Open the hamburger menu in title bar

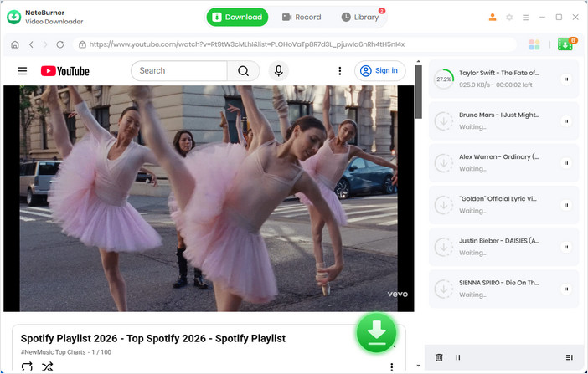coord(526,18)
